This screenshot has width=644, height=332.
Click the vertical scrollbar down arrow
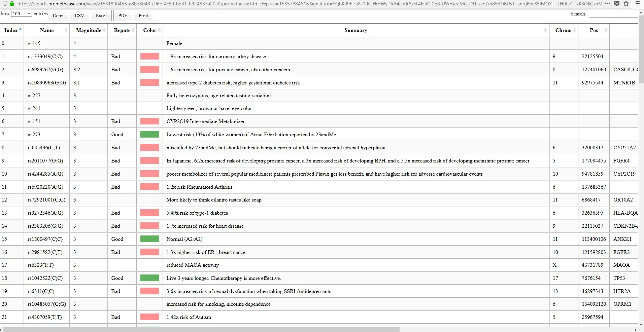click(x=641, y=324)
